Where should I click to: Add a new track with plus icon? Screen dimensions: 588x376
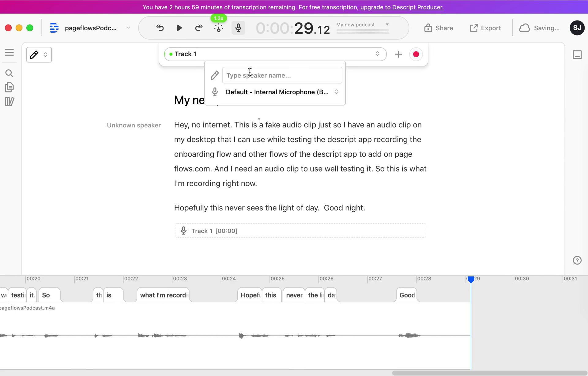click(x=398, y=54)
